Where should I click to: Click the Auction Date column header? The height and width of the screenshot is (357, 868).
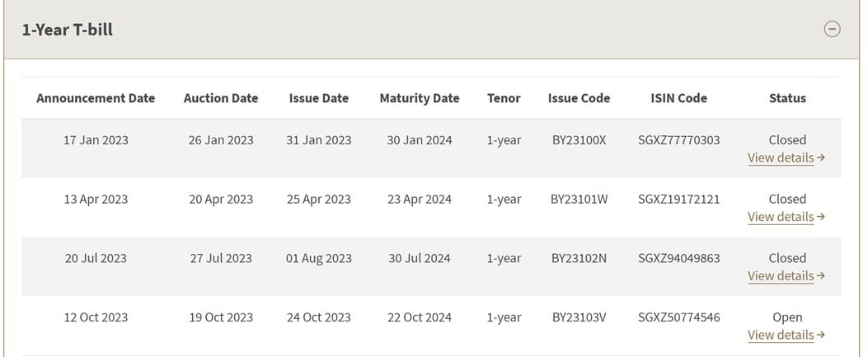click(x=221, y=98)
